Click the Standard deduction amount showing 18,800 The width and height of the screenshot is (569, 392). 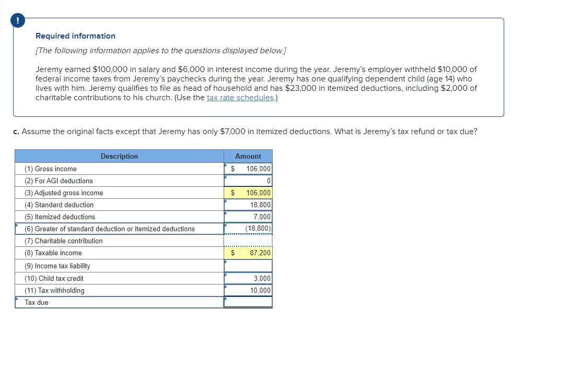tap(248, 205)
